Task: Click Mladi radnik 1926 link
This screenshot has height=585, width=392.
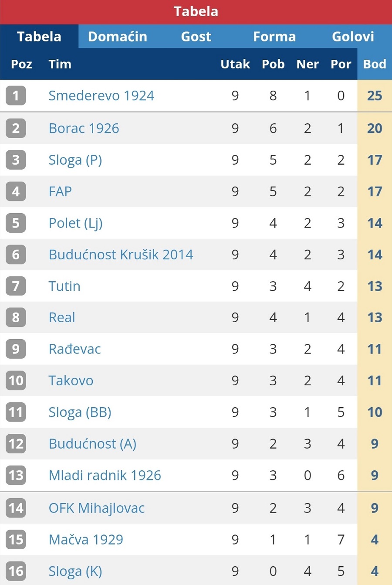Action: coord(105,475)
